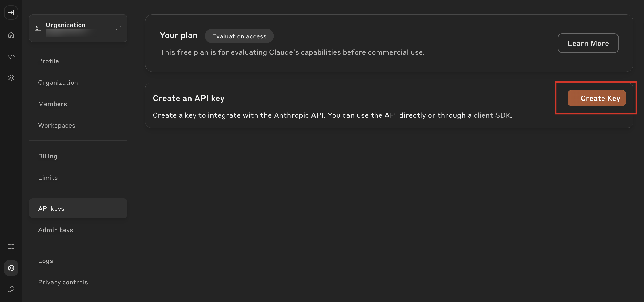Viewport: 644px width, 302px height.
Task: Click the stacked layers icon
Action: click(x=11, y=78)
